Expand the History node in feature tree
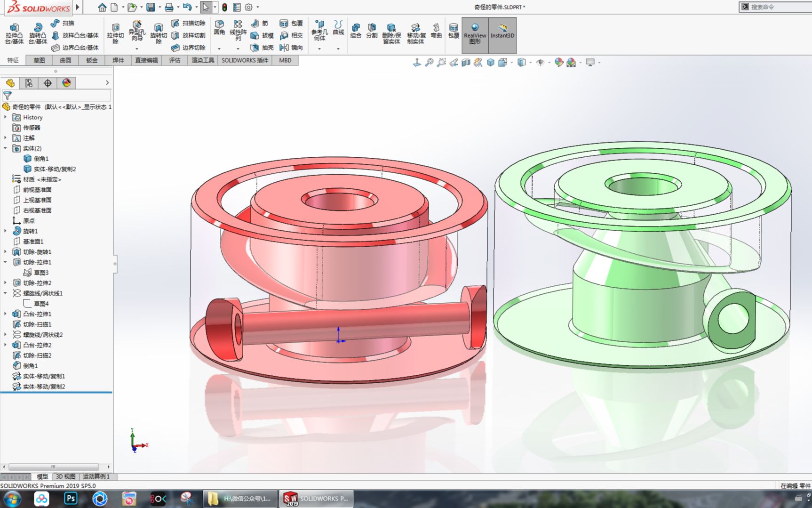This screenshot has height=508, width=812. pyautogui.click(x=5, y=117)
